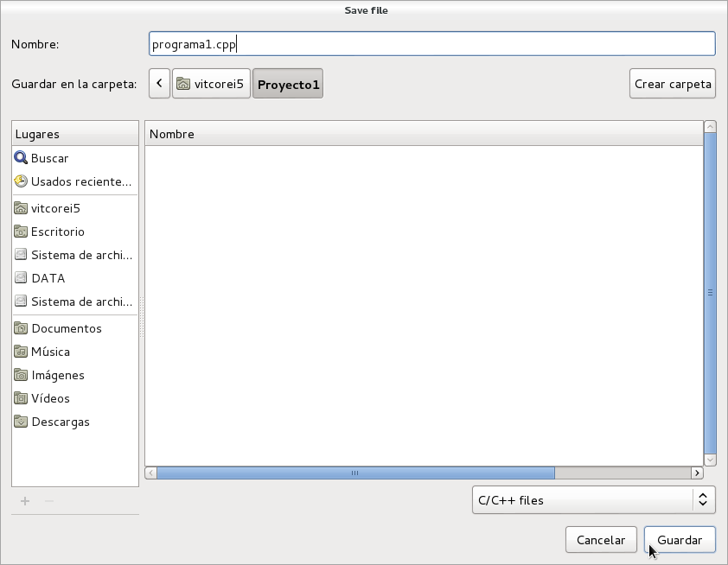Screen dimensions: 728x565
Task: Click the Crear carpeta button
Action: pos(673,84)
